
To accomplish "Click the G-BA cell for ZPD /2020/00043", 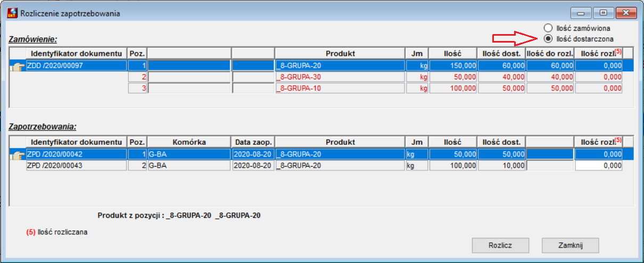I will coord(189,166).
